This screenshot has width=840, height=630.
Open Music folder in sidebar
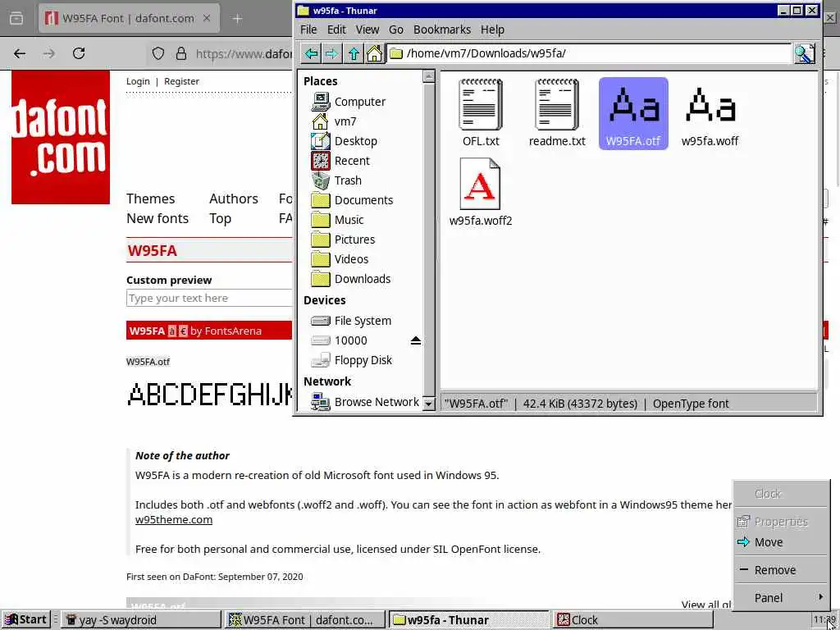click(x=337, y=220)
